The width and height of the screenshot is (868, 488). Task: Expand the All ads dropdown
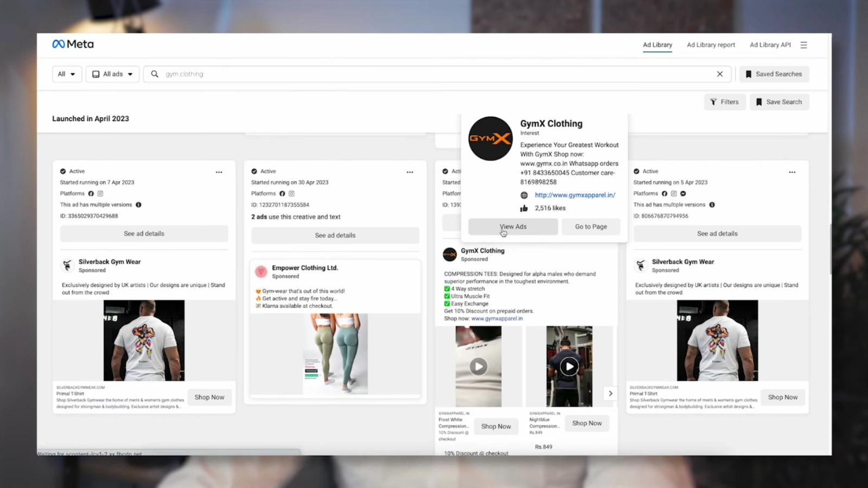(112, 74)
